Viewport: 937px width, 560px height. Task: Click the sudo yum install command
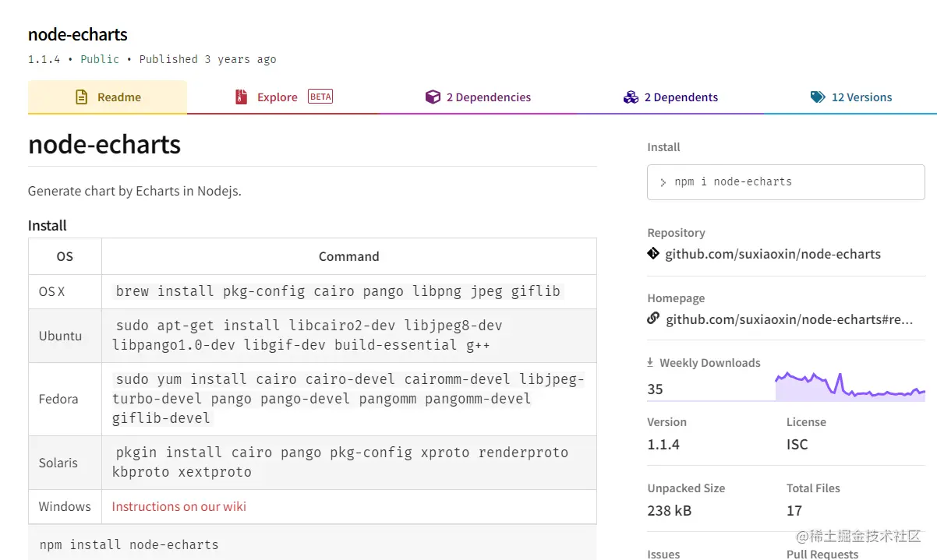click(348, 399)
